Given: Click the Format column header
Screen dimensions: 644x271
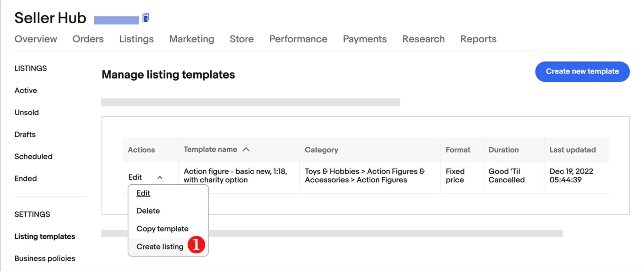Looking at the screenshot, I should pyautogui.click(x=458, y=150).
